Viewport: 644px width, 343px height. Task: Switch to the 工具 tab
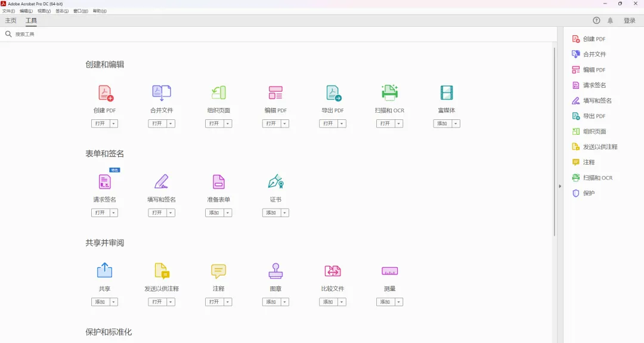(x=31, y=20)
